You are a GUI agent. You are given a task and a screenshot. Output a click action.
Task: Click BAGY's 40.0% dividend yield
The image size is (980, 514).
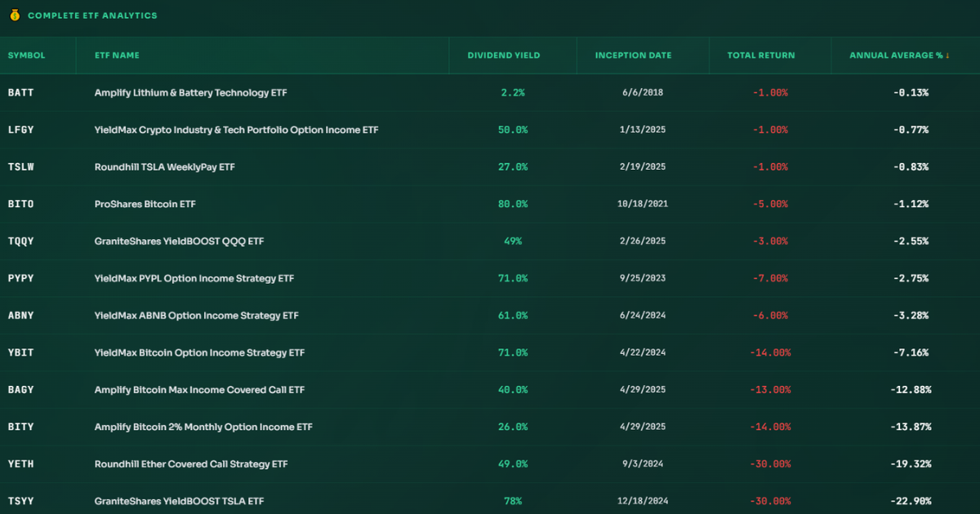pyautogui.click(x=513, y=390)
